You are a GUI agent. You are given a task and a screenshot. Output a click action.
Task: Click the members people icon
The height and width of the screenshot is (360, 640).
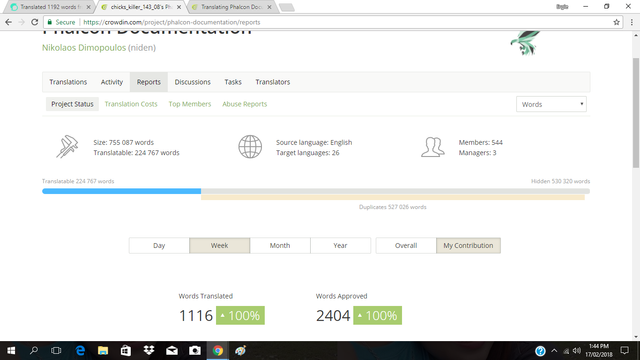click(x=433, y=147)
